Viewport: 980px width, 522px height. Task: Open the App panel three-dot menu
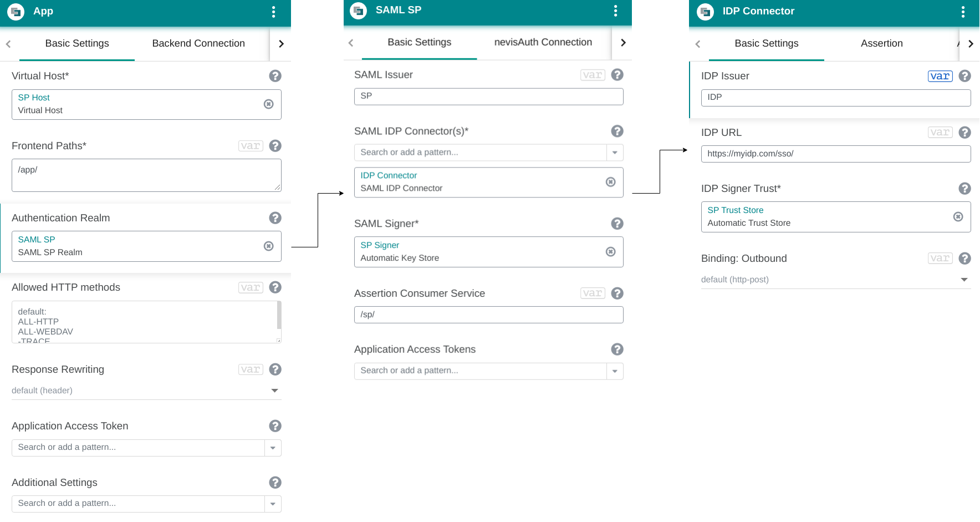(273, 12)
